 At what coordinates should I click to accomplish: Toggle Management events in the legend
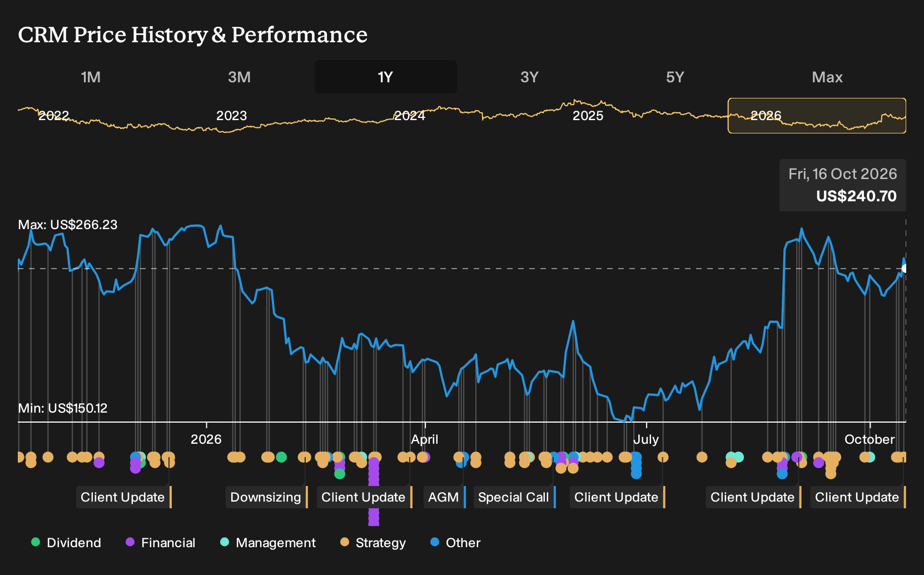pyautogui.click(x=268, y=543)
